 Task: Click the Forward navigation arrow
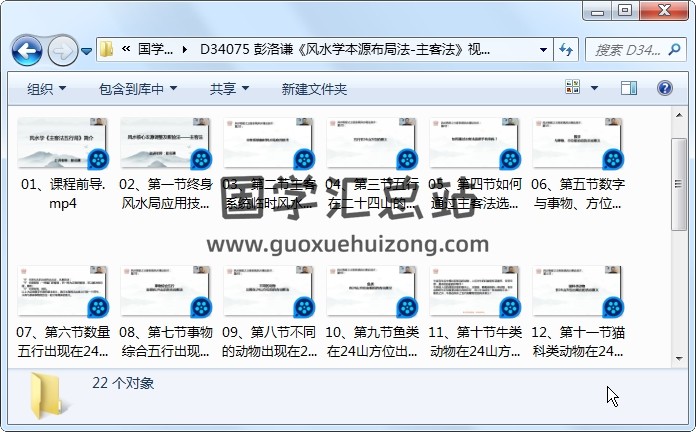point(62,49)
